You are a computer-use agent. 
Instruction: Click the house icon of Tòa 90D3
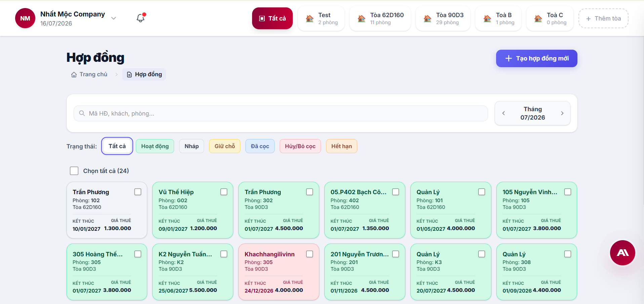(x=428, y=18)
